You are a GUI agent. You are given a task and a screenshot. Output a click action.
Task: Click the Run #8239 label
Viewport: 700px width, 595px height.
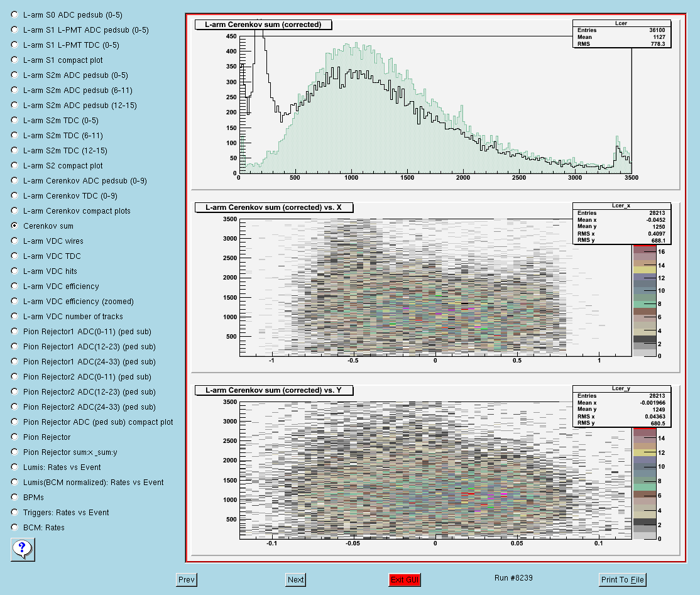click(513, 577)
